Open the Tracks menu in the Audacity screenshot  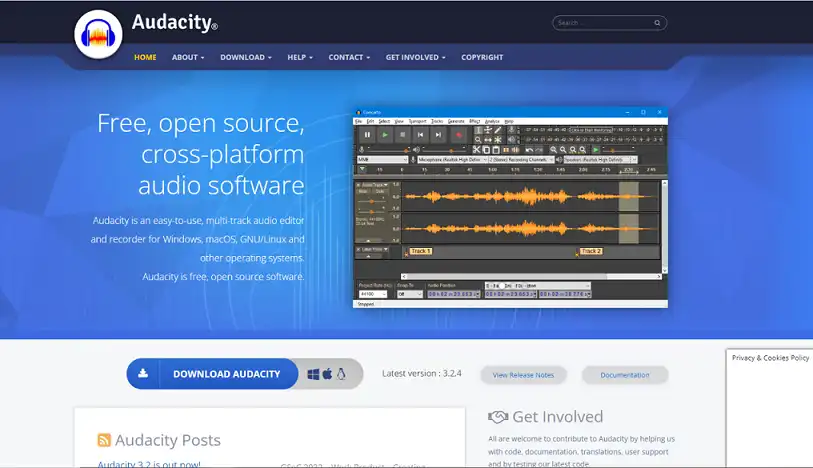(437, 121)
